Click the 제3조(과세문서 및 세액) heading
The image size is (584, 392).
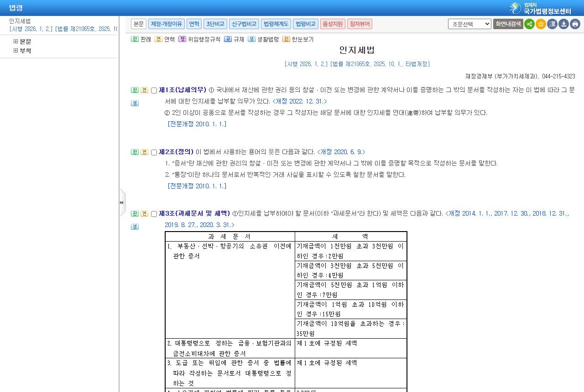coord(194,213)
